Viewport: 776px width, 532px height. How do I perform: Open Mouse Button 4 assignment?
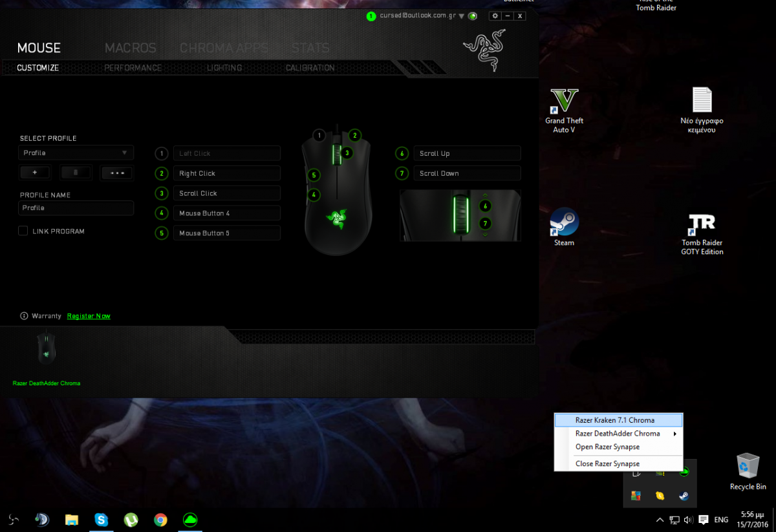(226, 213)
